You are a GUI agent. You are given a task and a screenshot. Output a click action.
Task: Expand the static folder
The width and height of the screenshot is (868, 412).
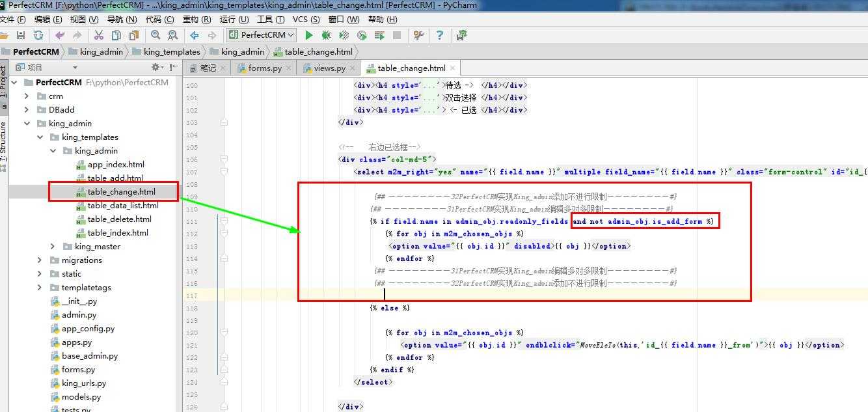[x=40, y=274]
